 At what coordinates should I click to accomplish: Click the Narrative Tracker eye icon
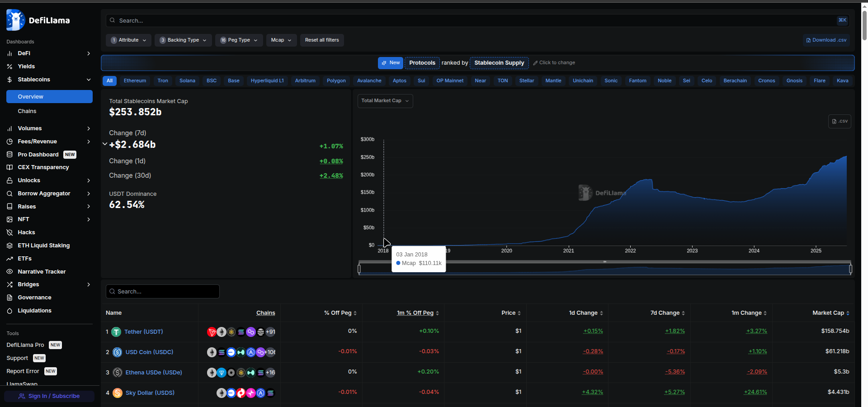9,272
